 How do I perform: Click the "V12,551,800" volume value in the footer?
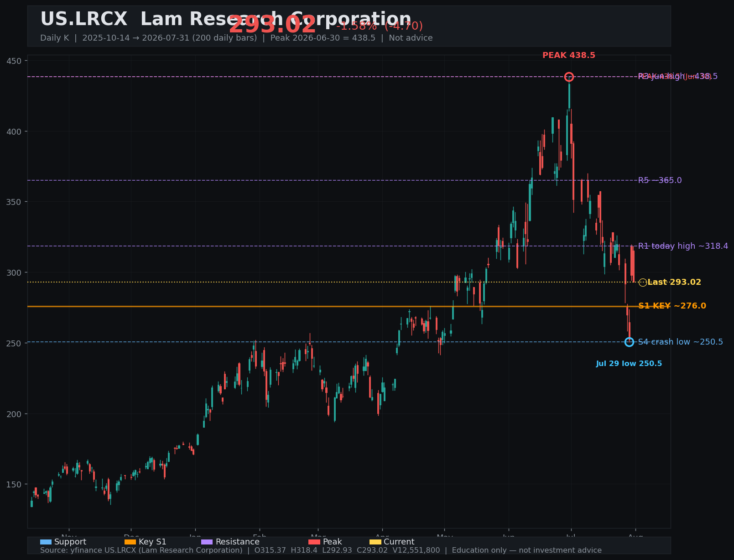[x=416, y=550]
